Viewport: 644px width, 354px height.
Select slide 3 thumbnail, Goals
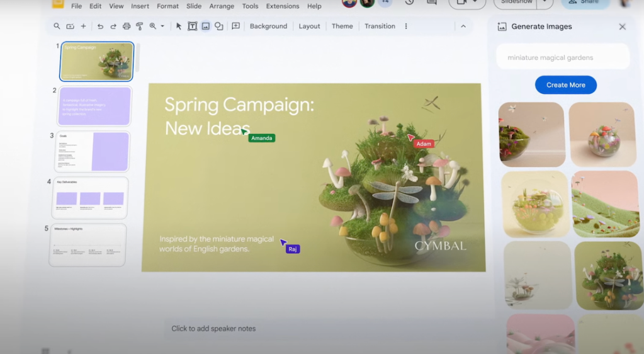(x=92, y=151)
